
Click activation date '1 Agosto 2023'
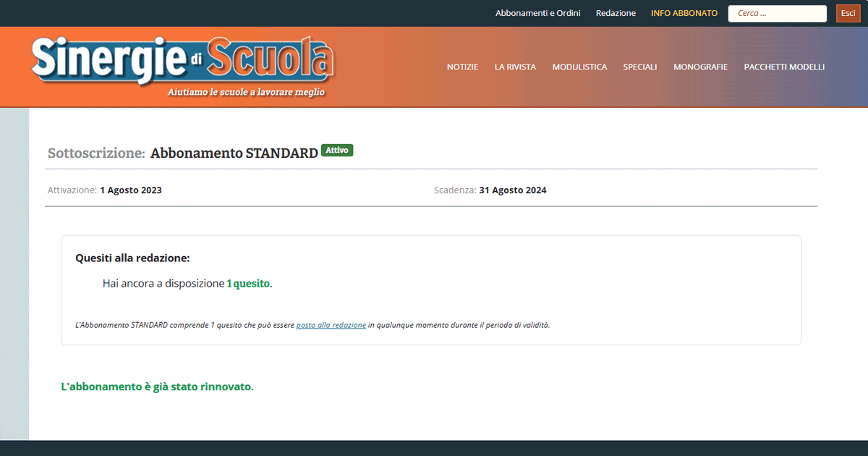tap(131, 190)
